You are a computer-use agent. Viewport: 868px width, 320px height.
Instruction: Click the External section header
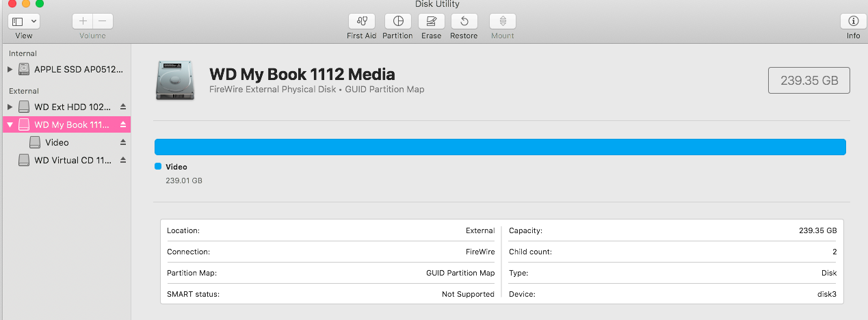[x=24, y=91]
